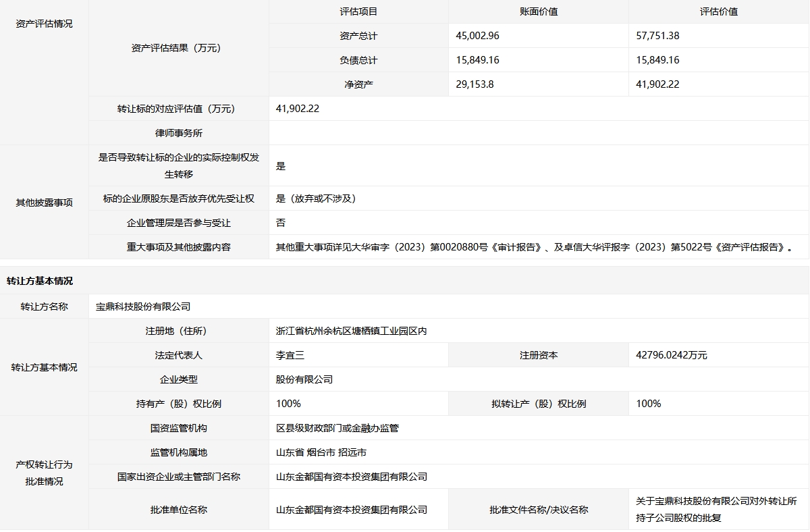Select transferor name 宝鼎科技股份有限公司
Screen dimensions: 810x532
click(143, 307)
